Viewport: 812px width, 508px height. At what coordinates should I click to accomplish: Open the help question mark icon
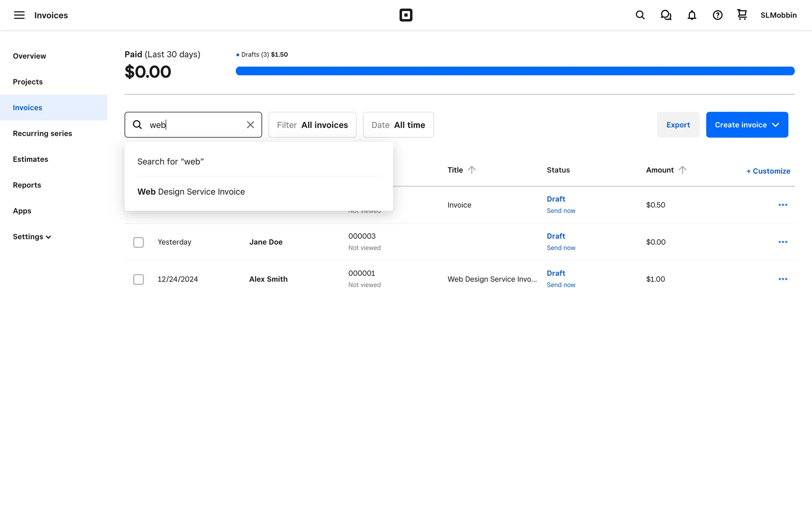point(717,15)
